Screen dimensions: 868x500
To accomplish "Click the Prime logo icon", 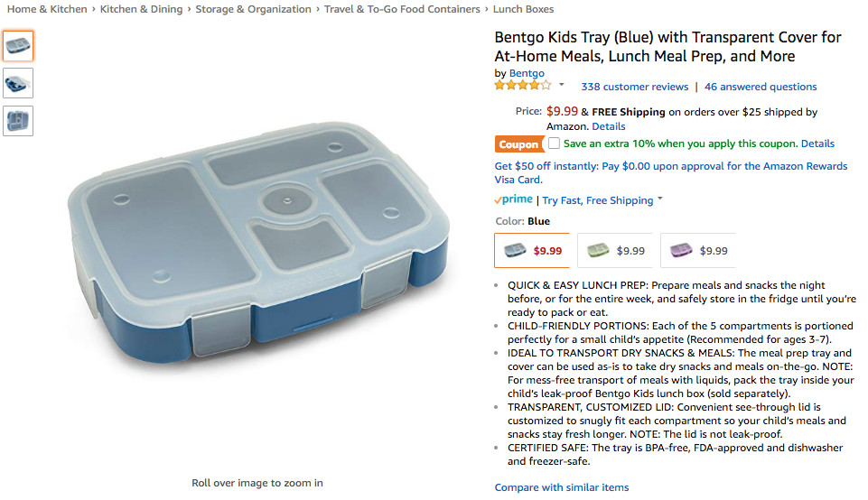I will [x=513, y=200].
